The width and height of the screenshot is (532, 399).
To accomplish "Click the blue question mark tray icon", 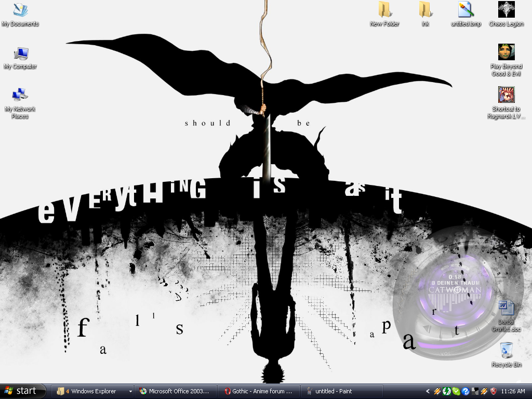I will point(465,391).
